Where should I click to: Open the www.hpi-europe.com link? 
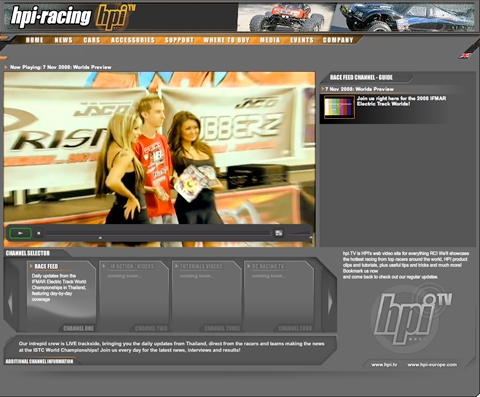point(432,365)
